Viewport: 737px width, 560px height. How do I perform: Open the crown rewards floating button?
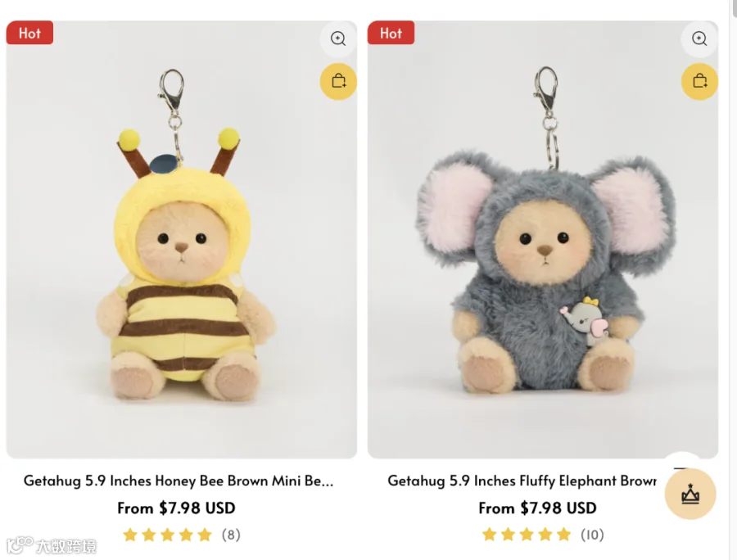(690, 494)
